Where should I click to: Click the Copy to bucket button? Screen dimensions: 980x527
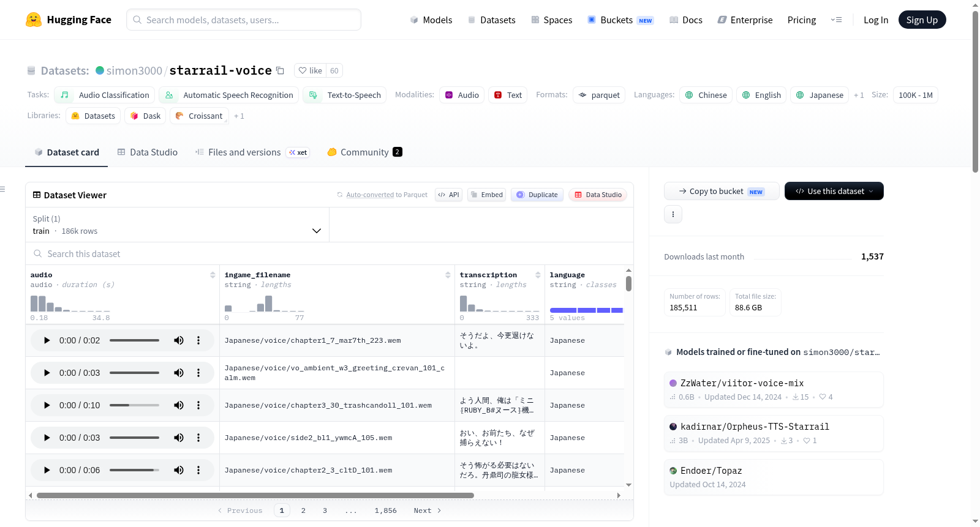(722, 191)
